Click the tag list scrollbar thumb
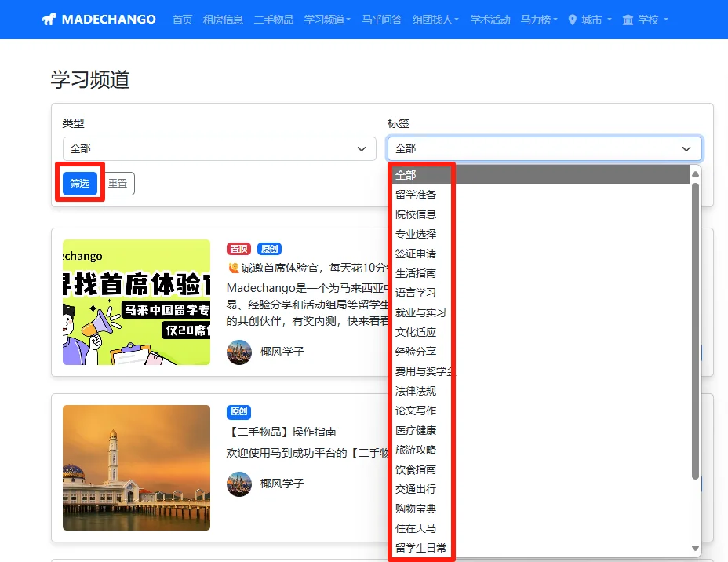Viewport: 728px width, 562px height. pos(695,331)
